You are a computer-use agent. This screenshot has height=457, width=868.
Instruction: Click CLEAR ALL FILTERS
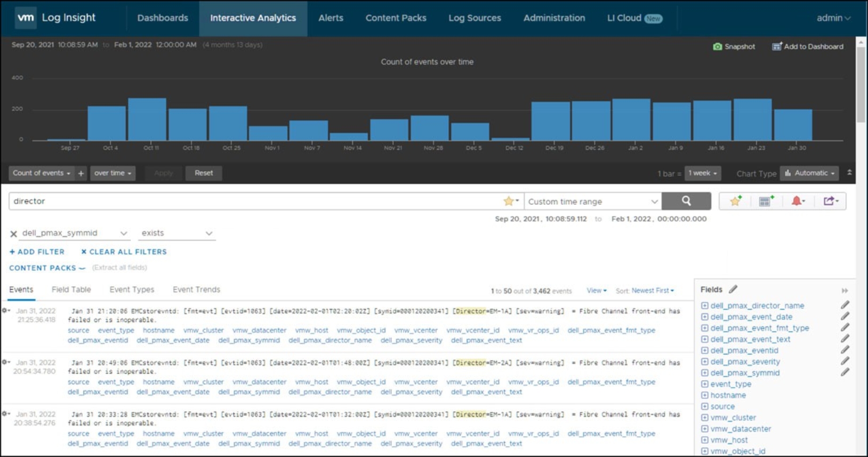click(x=124, y=252)
